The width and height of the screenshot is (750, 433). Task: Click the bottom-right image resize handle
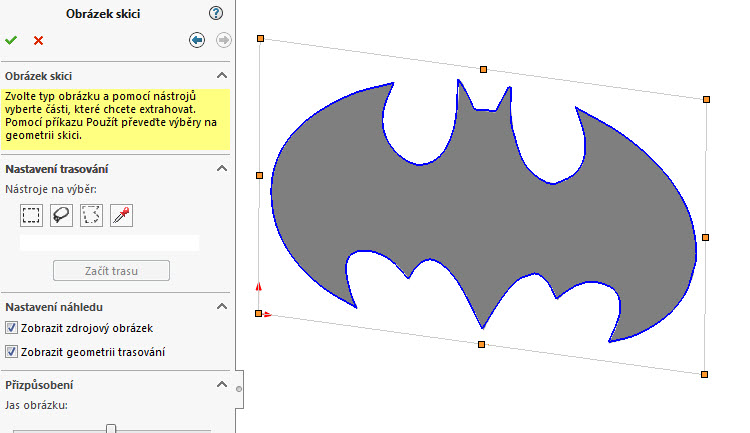point(704,375)
